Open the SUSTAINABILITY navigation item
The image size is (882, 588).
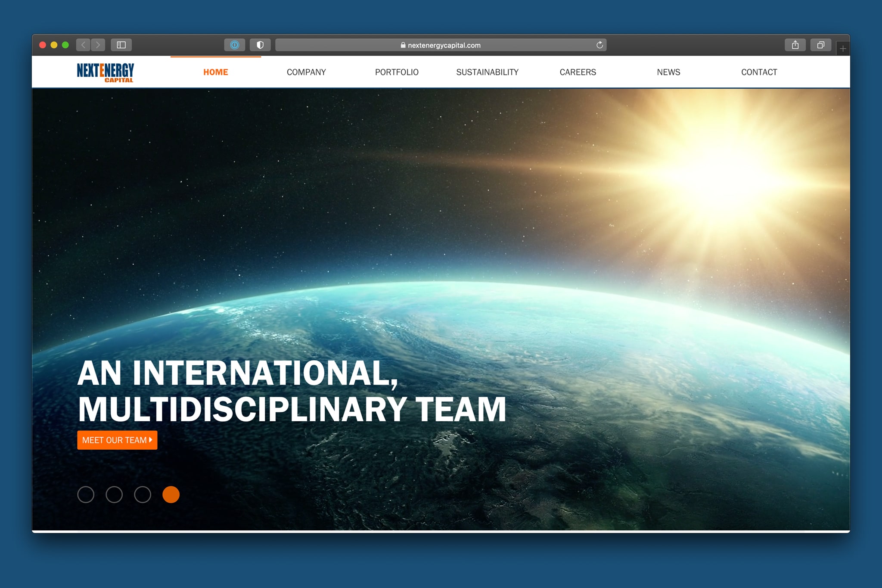pos(488,72)
